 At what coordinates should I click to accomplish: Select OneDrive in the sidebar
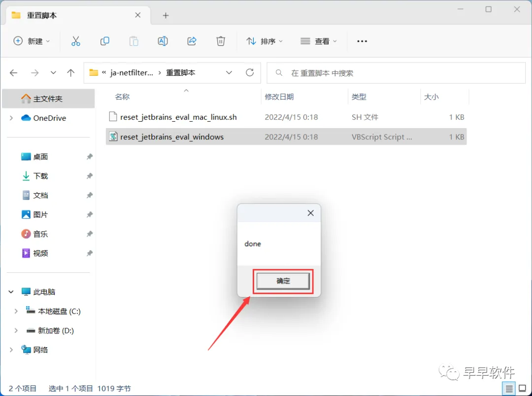click(50, 118)
